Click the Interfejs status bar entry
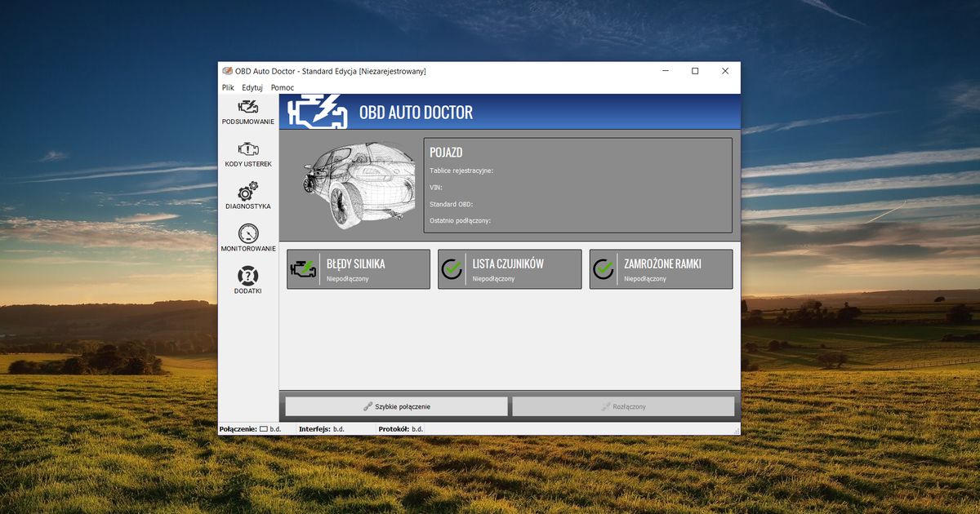Screen dimensions: 980x514 322,428
